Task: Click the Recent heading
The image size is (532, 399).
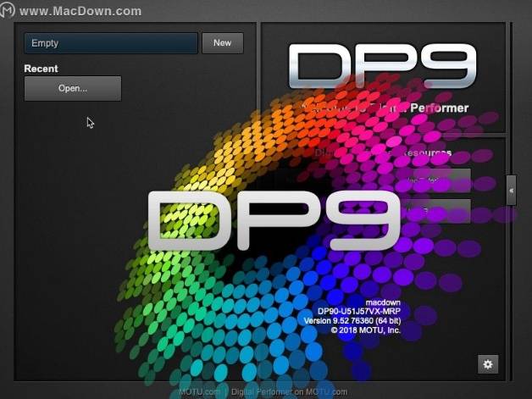Action: tap(41, 69)
